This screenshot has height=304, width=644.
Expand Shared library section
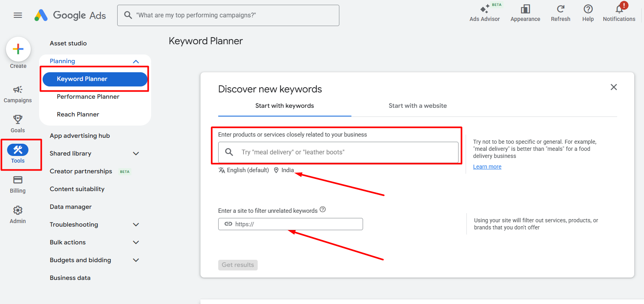[136, 154]
